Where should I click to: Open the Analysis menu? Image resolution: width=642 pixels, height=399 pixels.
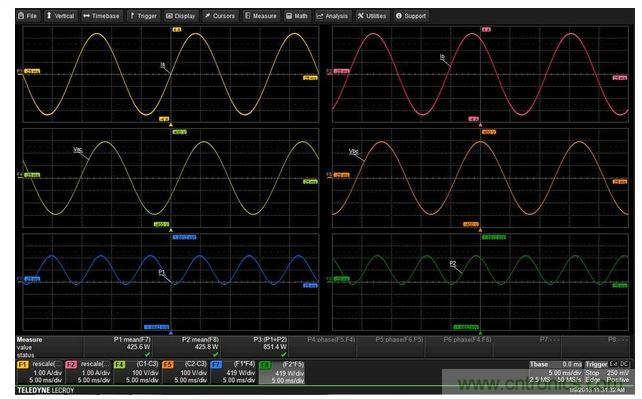pos(332,16)
